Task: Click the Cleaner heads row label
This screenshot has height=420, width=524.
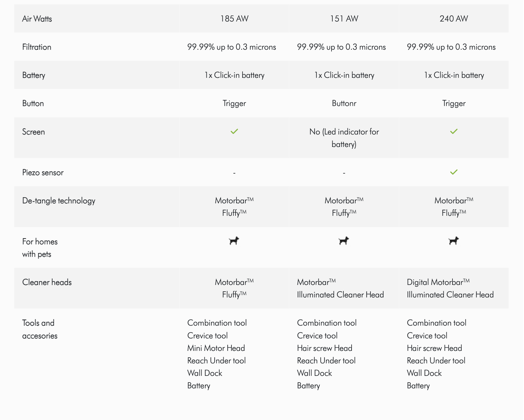Action: pyautogui.click(x=47, y=282)
